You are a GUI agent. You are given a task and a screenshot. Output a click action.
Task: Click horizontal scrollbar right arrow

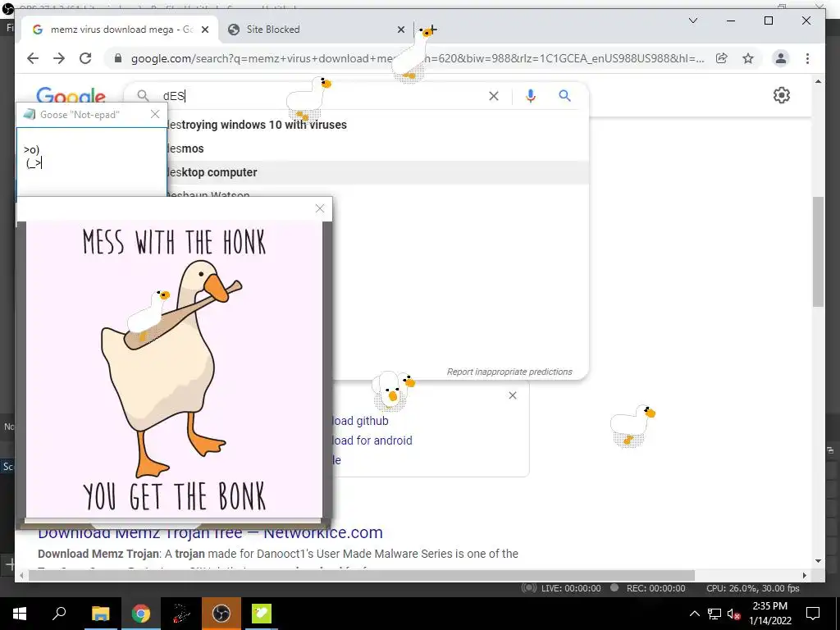pos(804,576)
